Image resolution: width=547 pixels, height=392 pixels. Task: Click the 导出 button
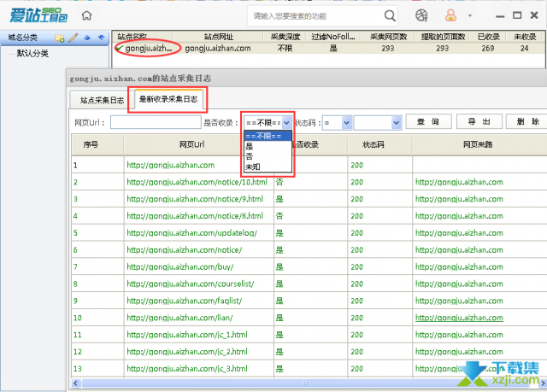479,121
